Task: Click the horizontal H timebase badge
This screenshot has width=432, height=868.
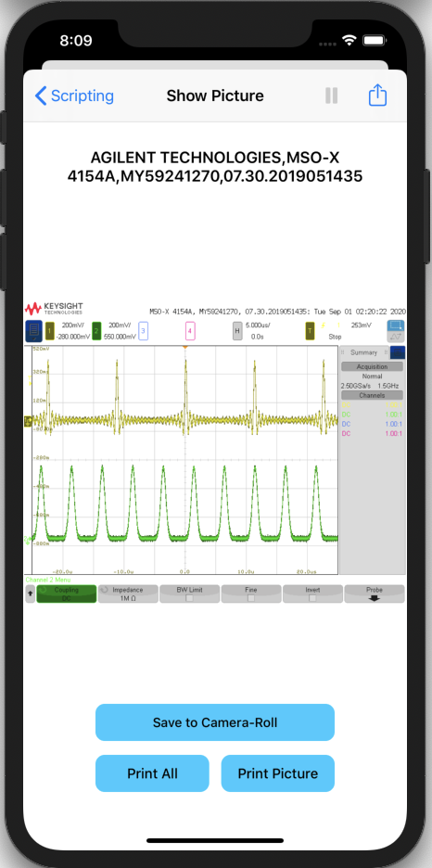Action: 237,332
